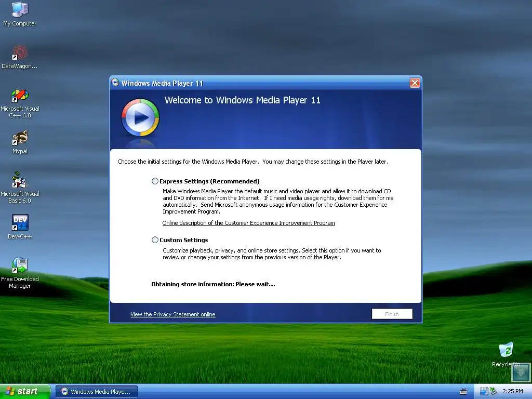Click the 'Customize playback, privacy, and online store' description
Image resolution: width=532 pixels, height=399 pixels.
272,254
